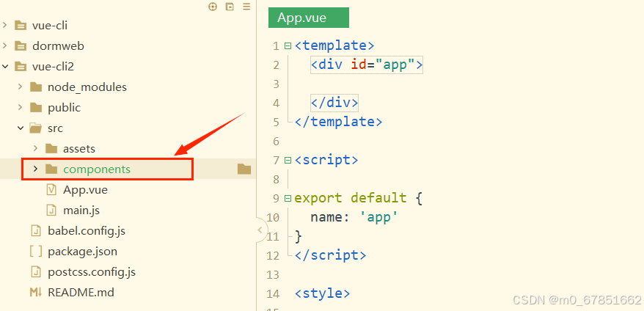
Task: Fold the export default block at line 9
Action: 288,199
